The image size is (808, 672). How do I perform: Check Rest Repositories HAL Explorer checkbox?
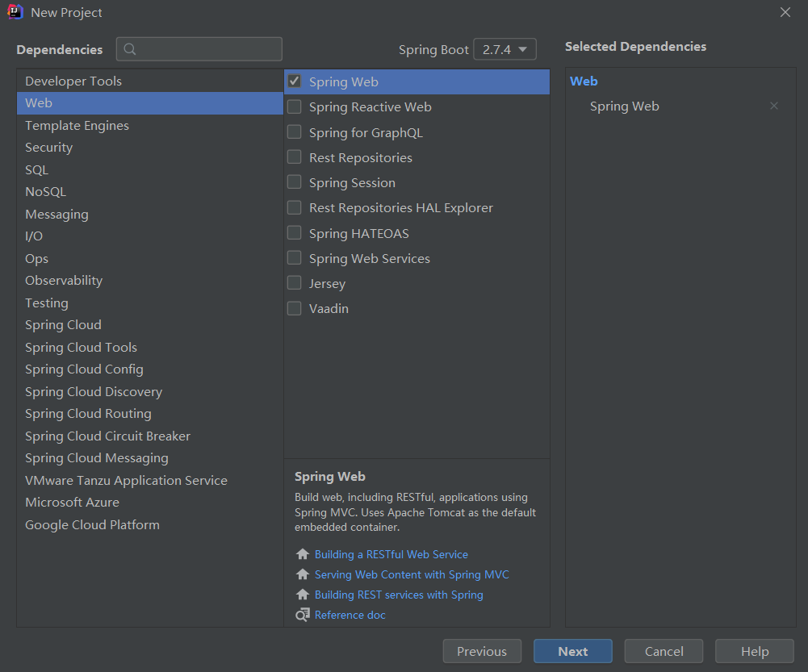(x=295, y=207)
